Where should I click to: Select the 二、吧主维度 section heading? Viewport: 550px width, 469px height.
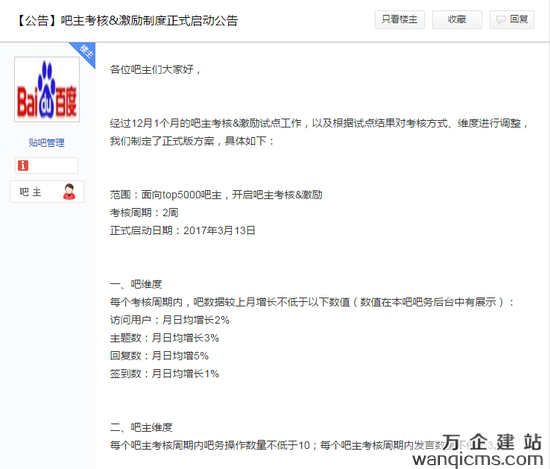pyautogui.click(x=141, y=427)
